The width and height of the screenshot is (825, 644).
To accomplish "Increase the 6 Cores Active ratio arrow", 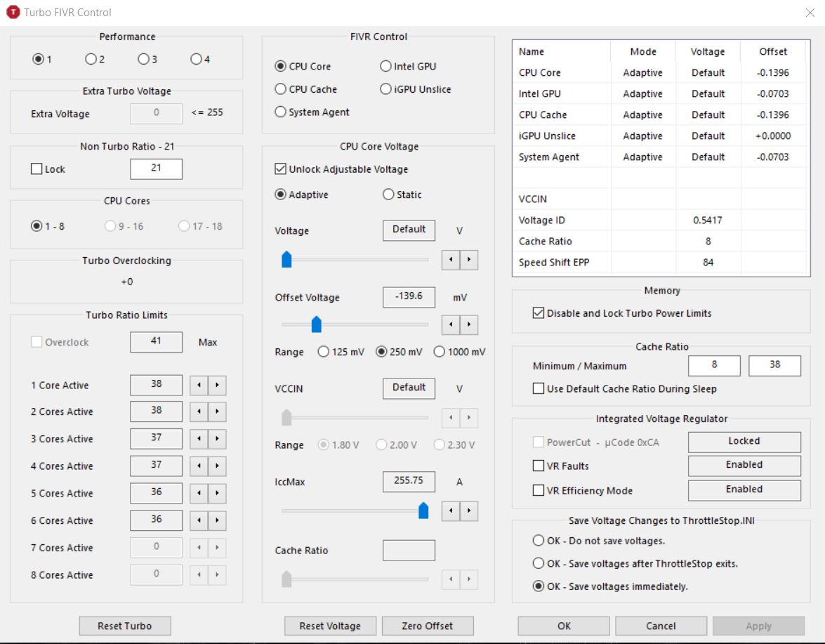I will 218,521.
